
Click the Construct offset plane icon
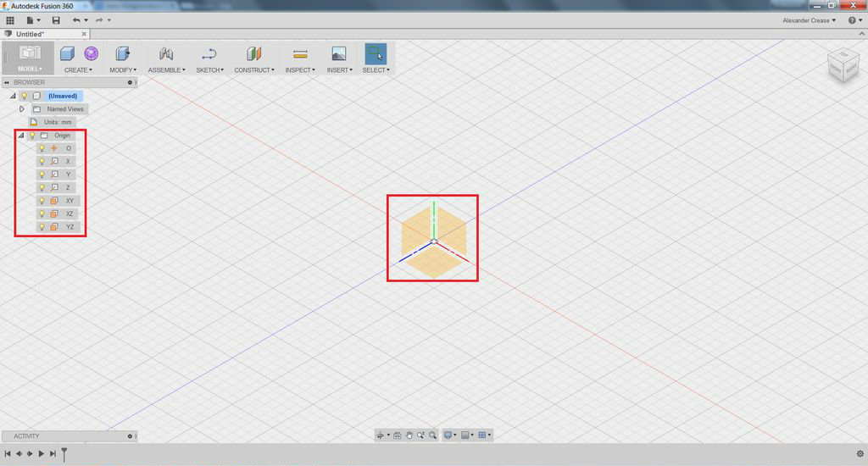[253, 53]
